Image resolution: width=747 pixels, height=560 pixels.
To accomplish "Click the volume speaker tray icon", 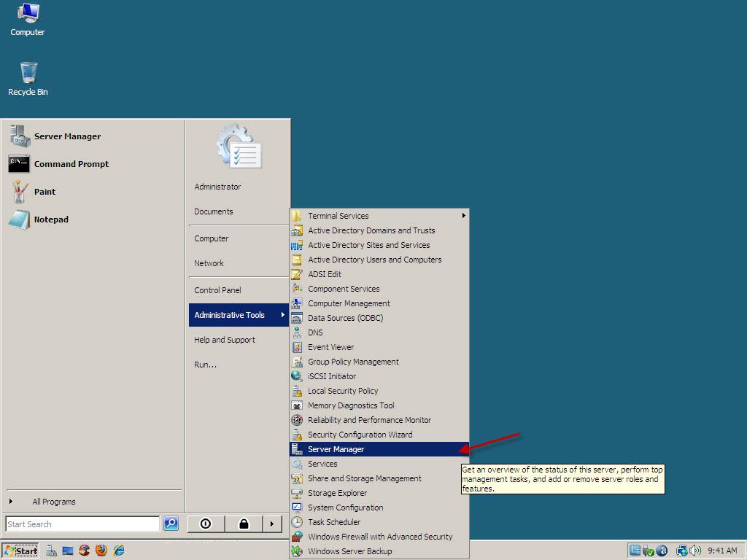I will click(x=695, y=551).
